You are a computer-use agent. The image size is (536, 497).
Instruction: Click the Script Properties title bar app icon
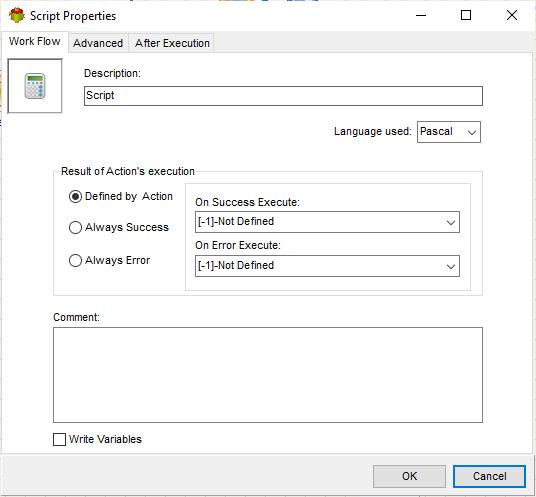click(17, 16)
